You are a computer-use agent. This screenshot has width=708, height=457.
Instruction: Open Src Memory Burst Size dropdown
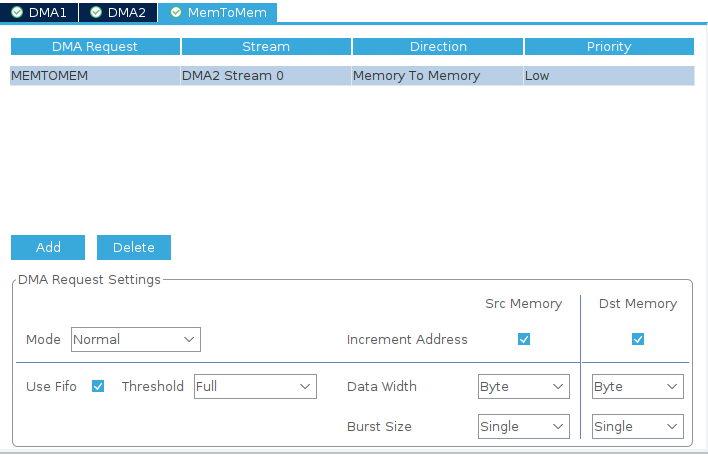pos(523,427)
